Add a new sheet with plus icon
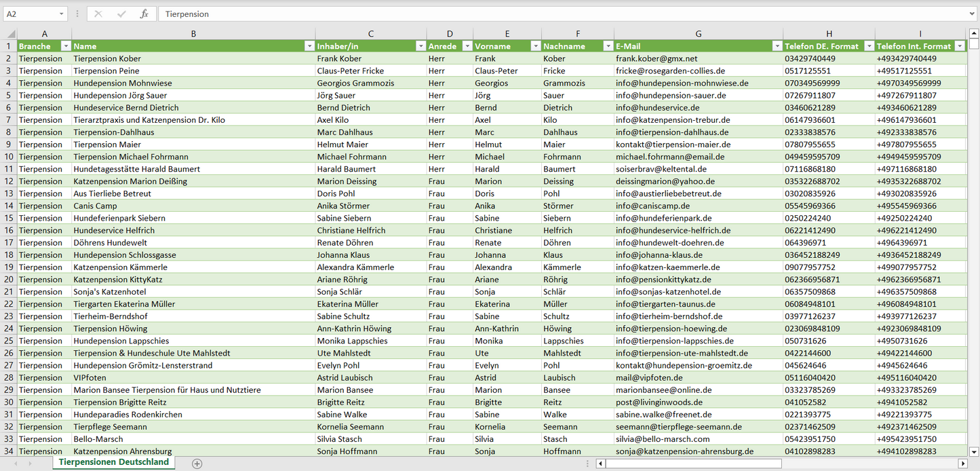The image size is (980, 471). coord(197,464)
